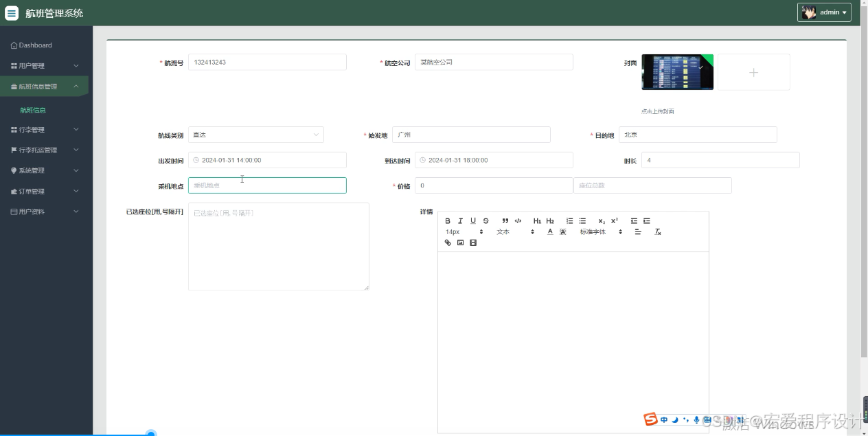Click the 航班号 input field

click(x=267, y=62)
